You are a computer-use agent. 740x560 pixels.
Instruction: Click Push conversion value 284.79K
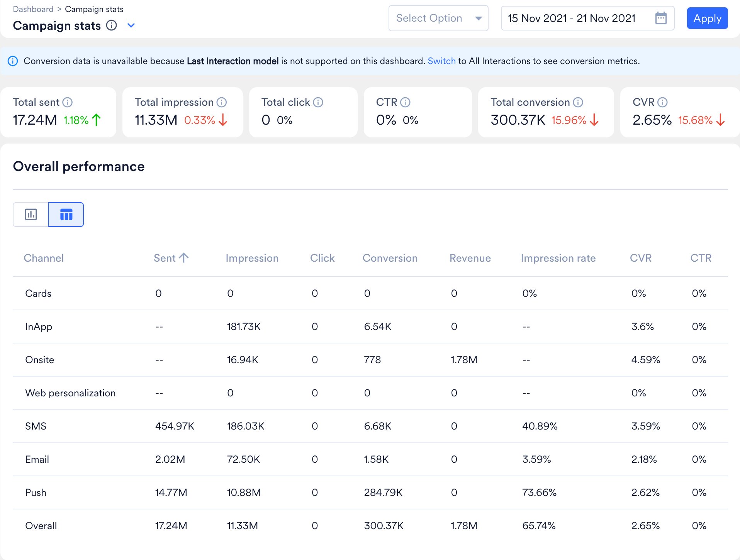click(x=383, y=492)
